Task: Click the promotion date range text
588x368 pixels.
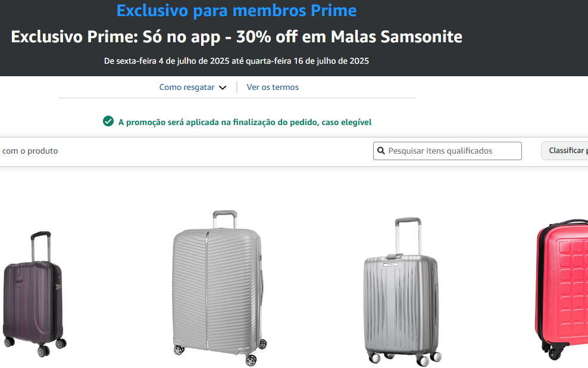Action: point(236,61)
